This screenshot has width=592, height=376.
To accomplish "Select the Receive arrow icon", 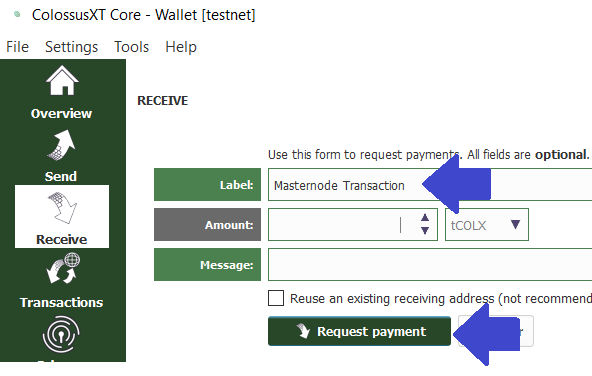I will coord(62,208).
